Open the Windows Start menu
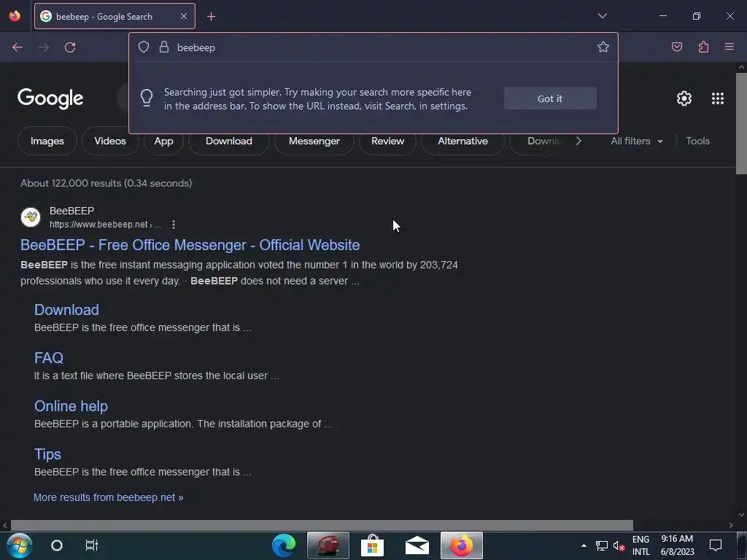The height and width of the screenshot is (560, 747). point(20,545)
